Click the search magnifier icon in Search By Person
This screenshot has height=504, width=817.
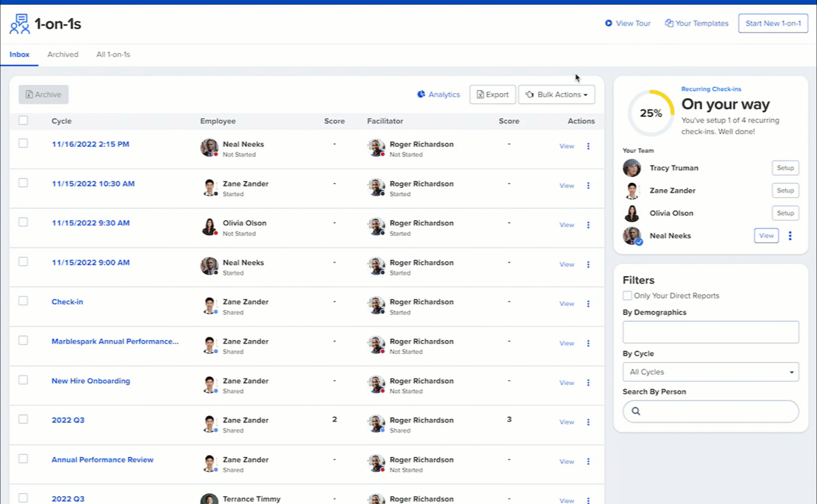[636, 411]
